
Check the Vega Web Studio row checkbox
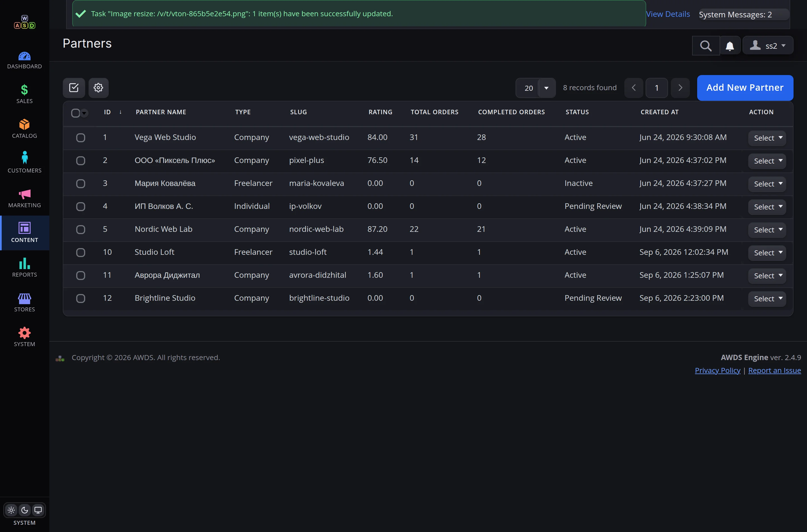coord(80,138)
